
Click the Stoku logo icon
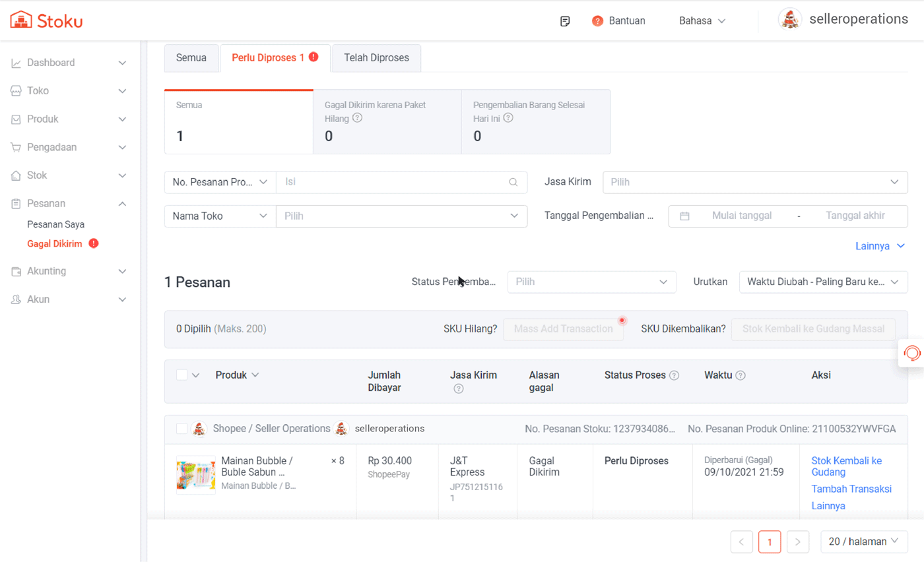(x=21, y=20)
